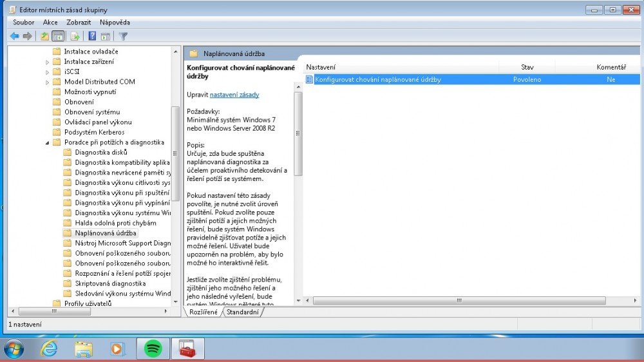Expand the Model Distributed COM node
The height and width of the screenshot is (362, 644).
point(48,82)
